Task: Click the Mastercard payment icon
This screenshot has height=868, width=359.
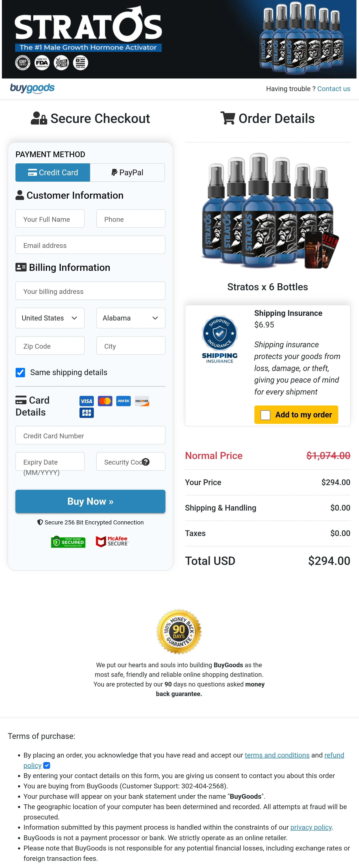Action: coord(105,401)
